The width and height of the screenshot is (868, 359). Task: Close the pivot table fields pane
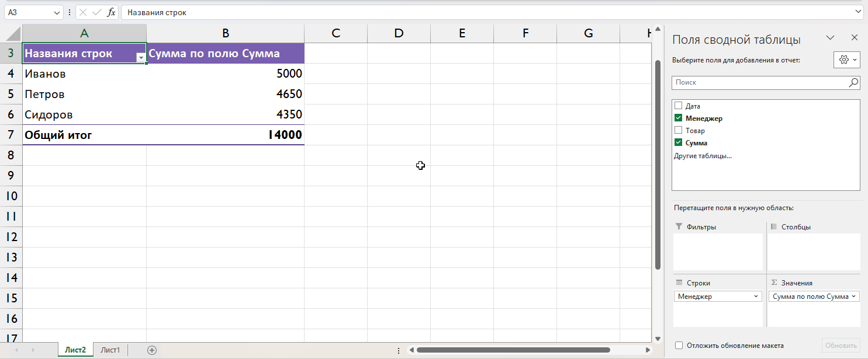[x=854, y=38]
